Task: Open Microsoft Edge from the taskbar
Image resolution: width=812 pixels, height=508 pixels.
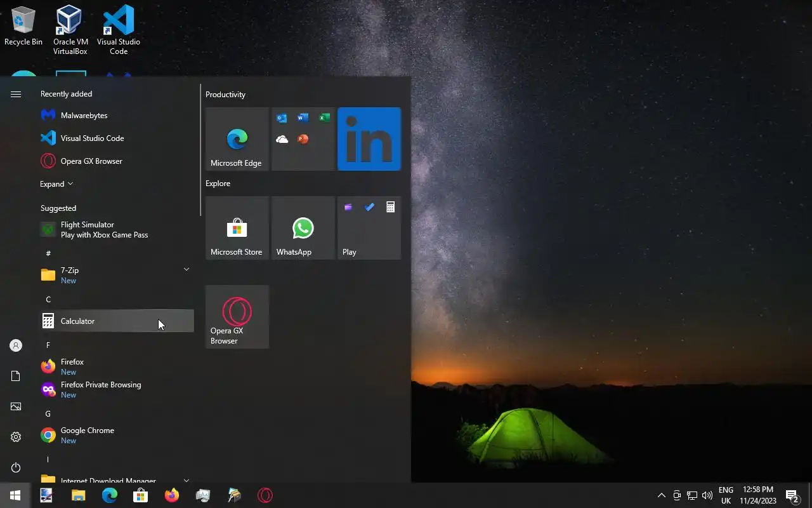Action: (110, 495)
